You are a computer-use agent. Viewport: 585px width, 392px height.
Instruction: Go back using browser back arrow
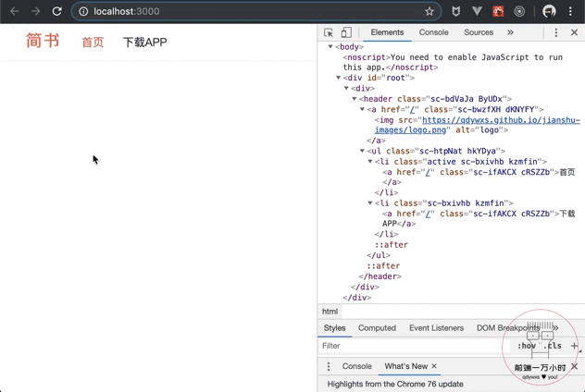pyautogui.click(x=15, y=11)
